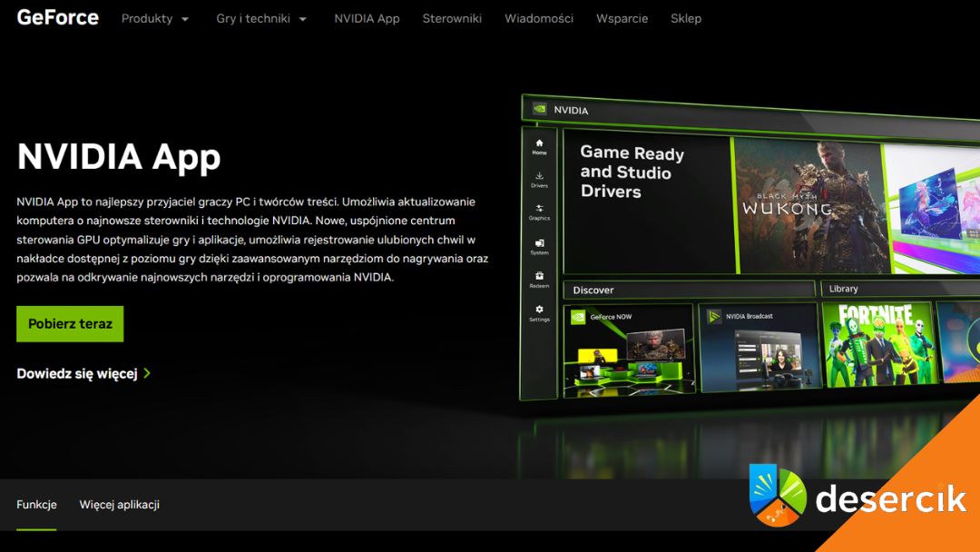Click the GeForce brand logo

(57, 17)
